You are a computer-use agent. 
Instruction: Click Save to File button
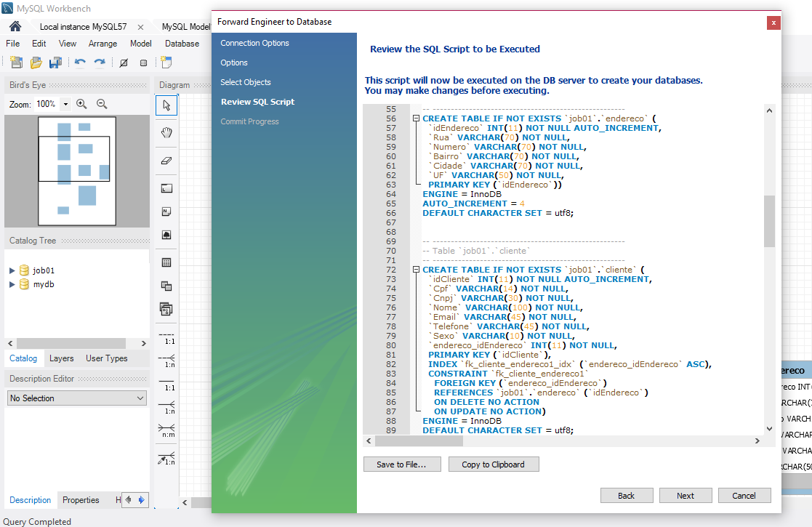[402, 464]
